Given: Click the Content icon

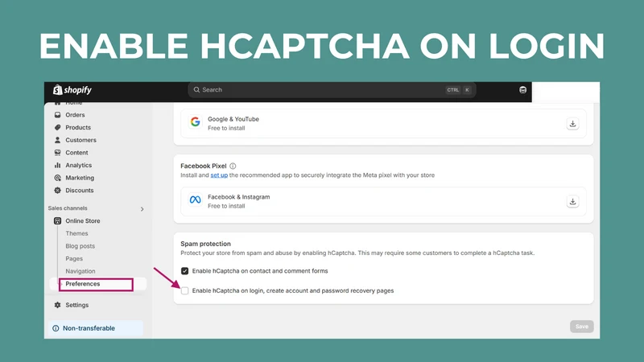Looking at the screenshot, I should pyautogui.click(x=57, y=152).
